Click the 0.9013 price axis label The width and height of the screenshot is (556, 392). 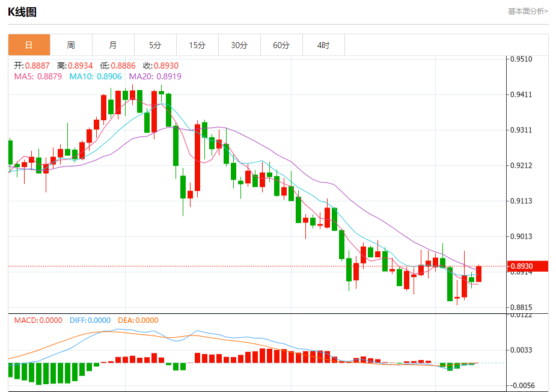pyautogui.click(x=521, y=236)
